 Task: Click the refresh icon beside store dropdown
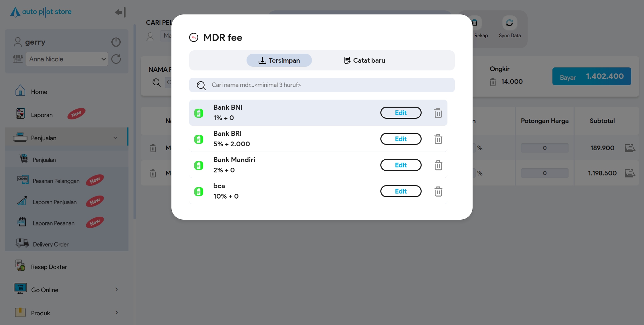point(116,59)
